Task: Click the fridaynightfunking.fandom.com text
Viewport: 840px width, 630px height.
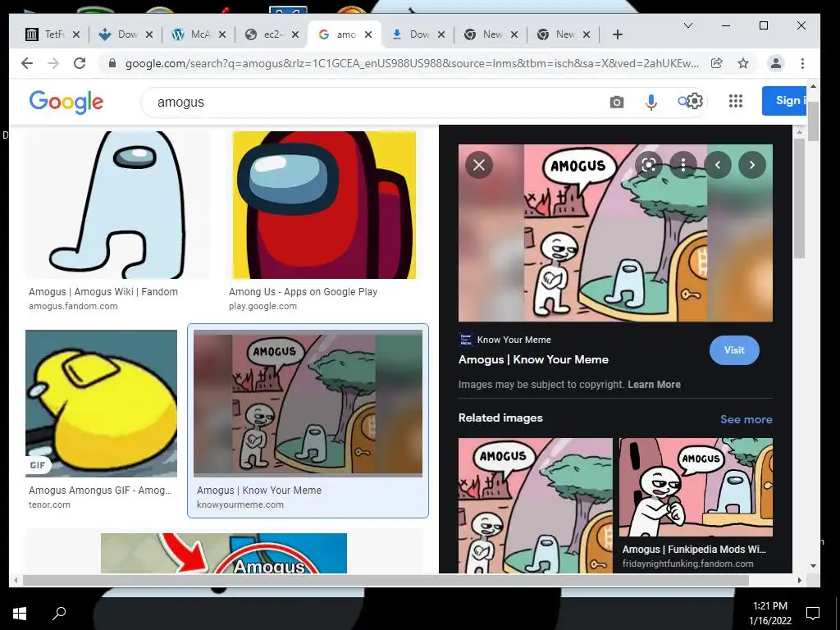Action: coord(688,564)
